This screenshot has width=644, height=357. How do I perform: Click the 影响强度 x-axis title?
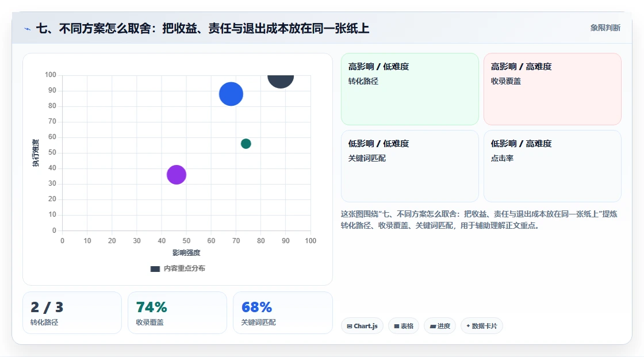[186, 252]
